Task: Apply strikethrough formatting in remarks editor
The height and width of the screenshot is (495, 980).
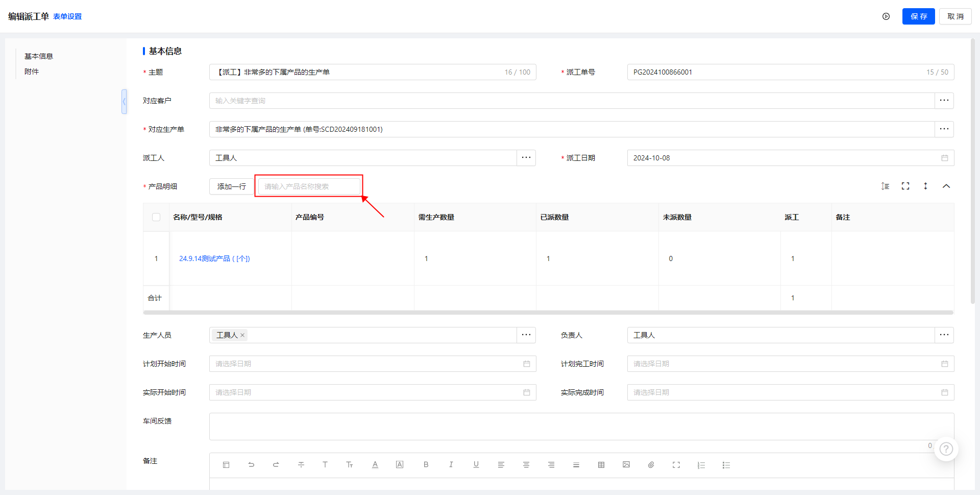Action: (301, 465)
